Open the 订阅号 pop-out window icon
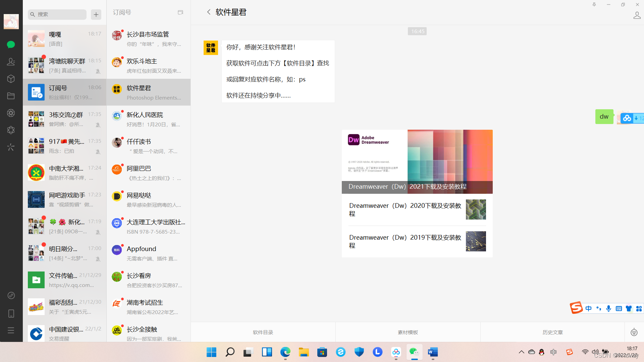Image resolution: width=644 pixels, height=362 pixels. pos(180,12)
